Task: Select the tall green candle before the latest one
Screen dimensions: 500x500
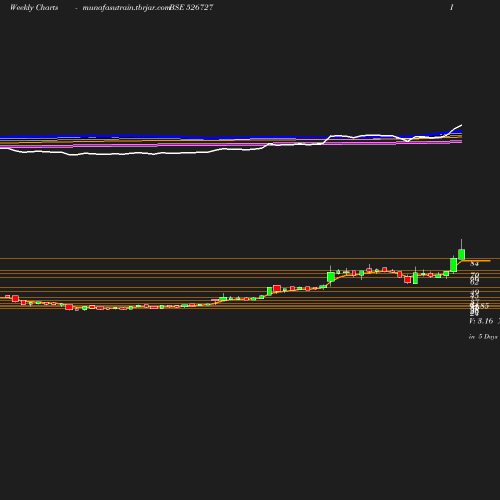Action: [454, 265]
